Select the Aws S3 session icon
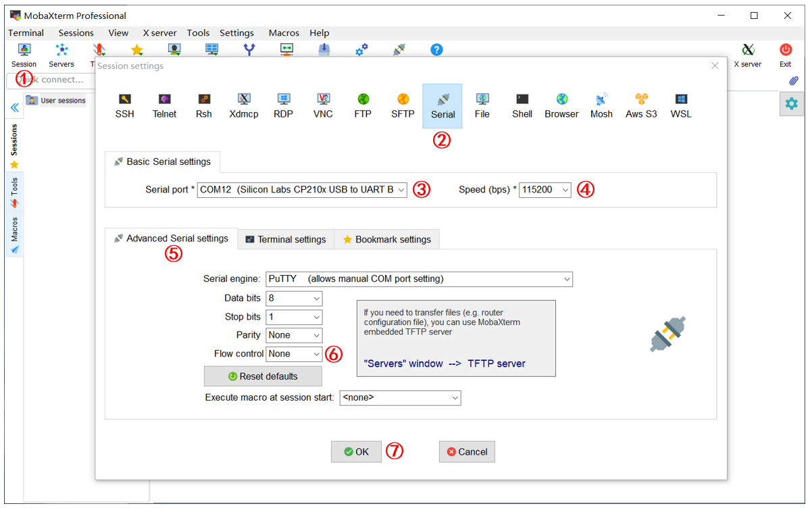 (641, 106)
